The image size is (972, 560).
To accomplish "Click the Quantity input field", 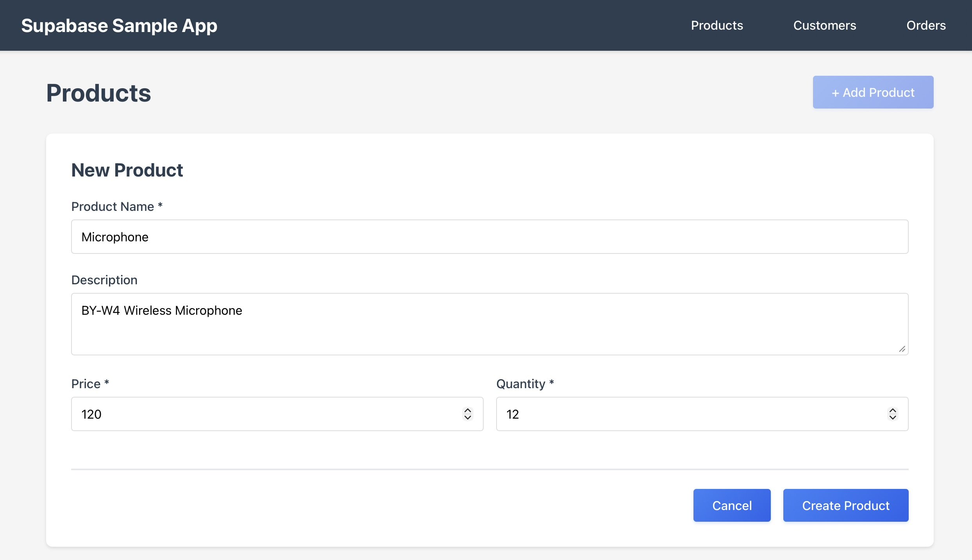I will tap(688, 414).
